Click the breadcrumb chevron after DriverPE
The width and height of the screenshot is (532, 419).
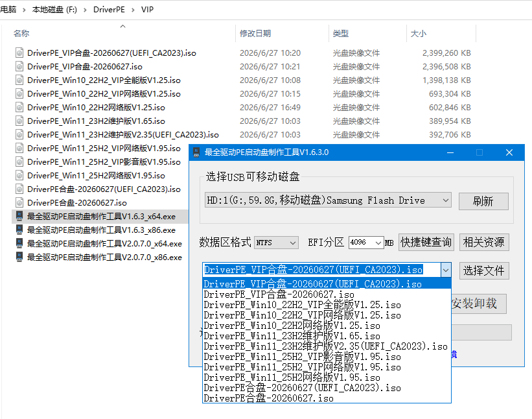pyautogui.click(x=133, y=10)
